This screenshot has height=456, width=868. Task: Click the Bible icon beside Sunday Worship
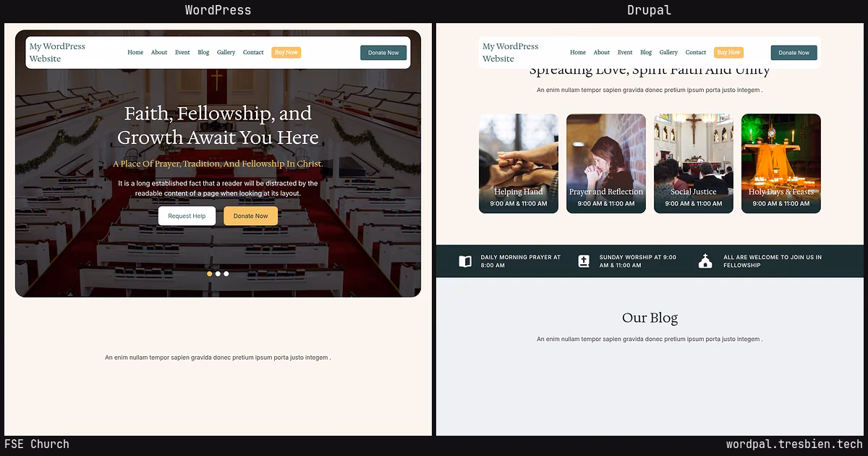click(584, 261)
